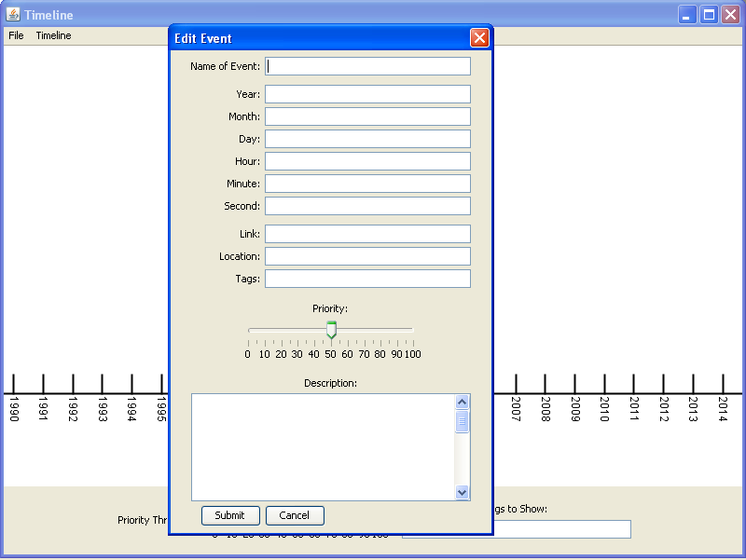The height and width of the screenshot is (560, 746).
Task: Click the Name of Event field
Action: tap(367, 66)
